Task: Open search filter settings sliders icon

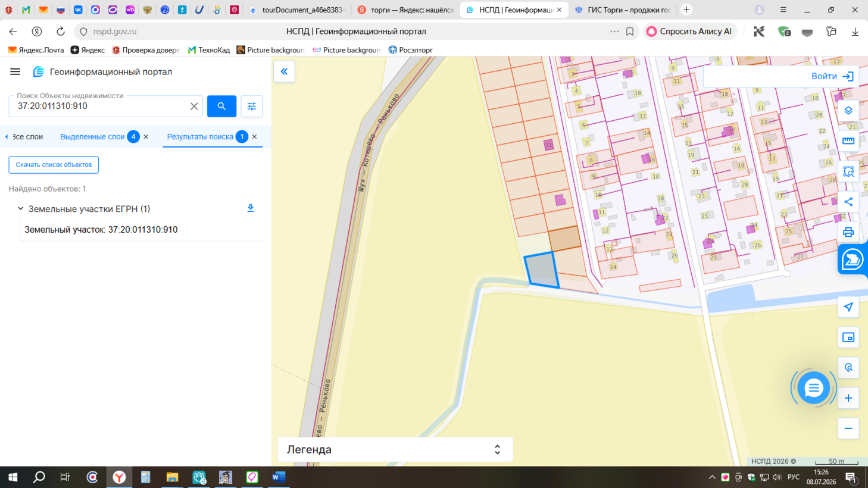Action: [252, 106]
